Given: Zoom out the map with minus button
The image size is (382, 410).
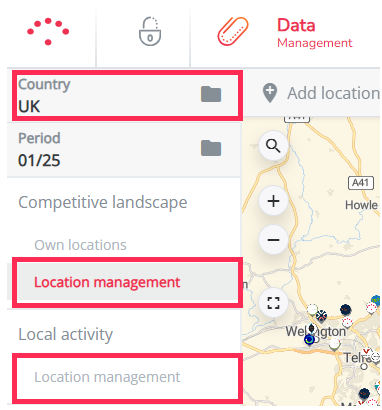Looking at the screenshot, I should coord(273,240).
